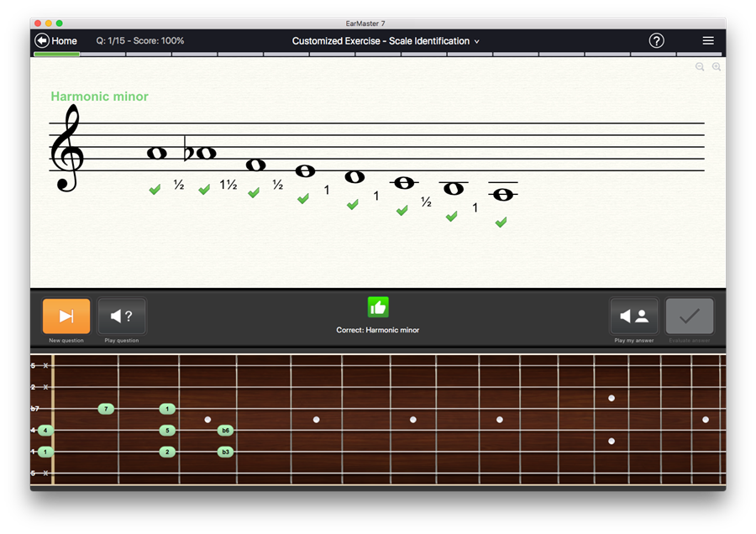
Task: Click the green thumbs-up icon
Action: tap(378, 307)
